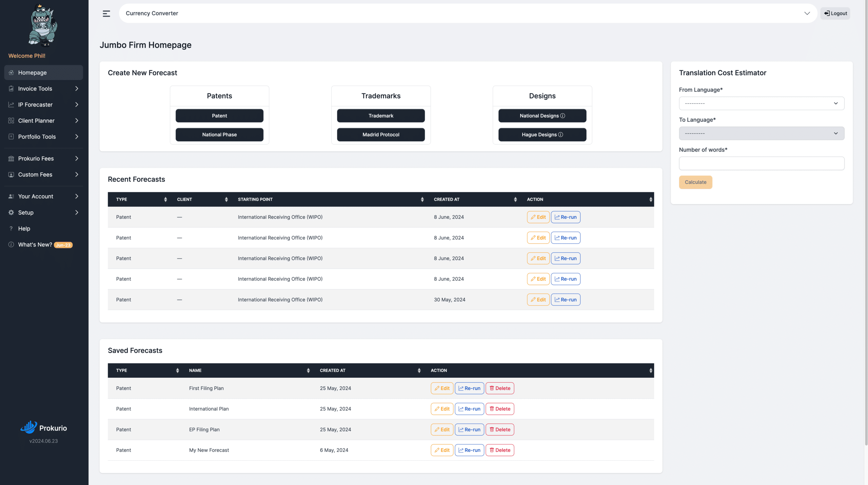Image resolution: width=868 pixels, height=485 pixels.
Task: Open the To Language dropdown
Action: coord(762,133)
